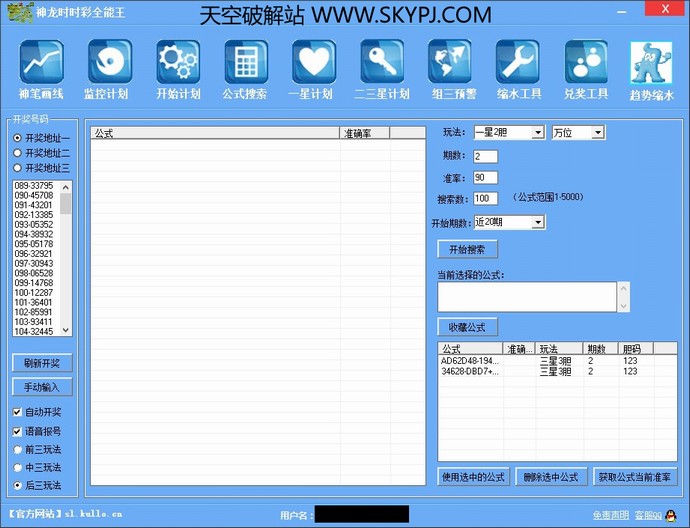The image size is (690, 528).
Task: Open 公式搜索 calculator icon
Action: pyautogui.click(x=245, y=64)
